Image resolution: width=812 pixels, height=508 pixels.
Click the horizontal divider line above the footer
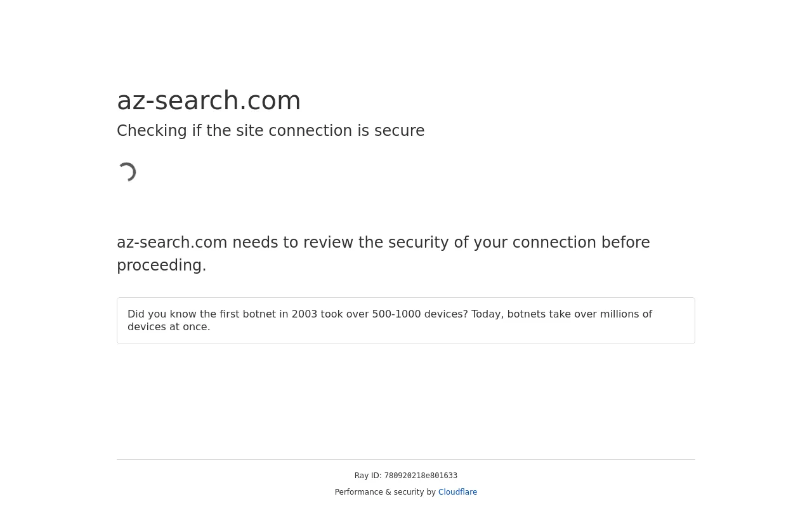(406, 459)
